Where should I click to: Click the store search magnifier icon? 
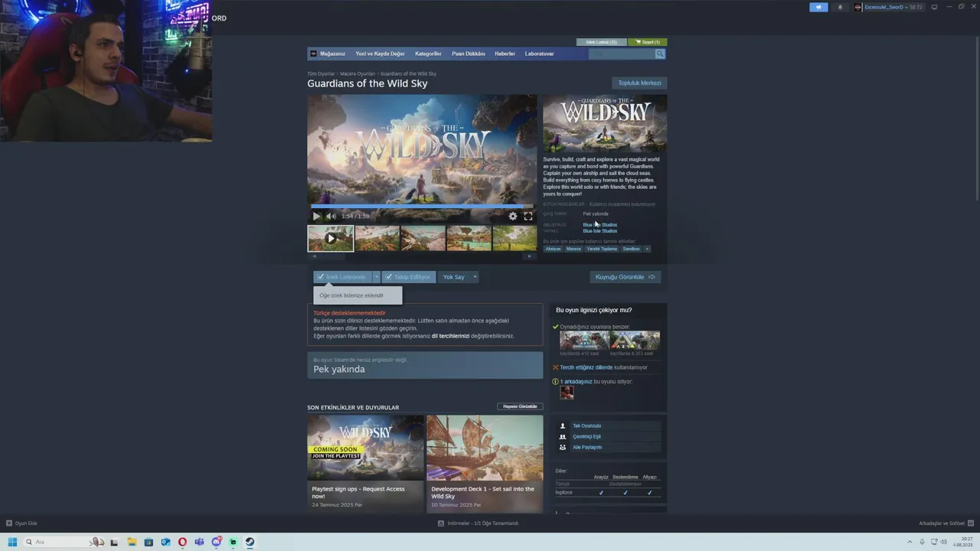coord(660,54)
